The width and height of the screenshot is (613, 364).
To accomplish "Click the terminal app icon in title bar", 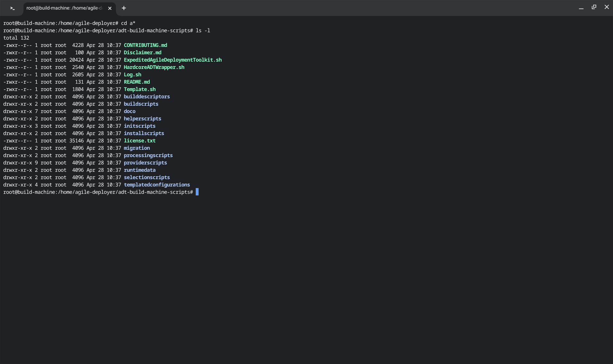I will [12, 8].
